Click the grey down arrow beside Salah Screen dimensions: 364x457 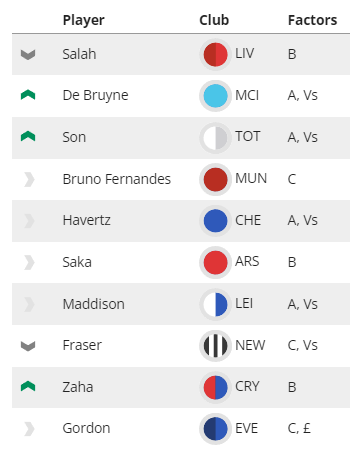click(x=28, y=55)
